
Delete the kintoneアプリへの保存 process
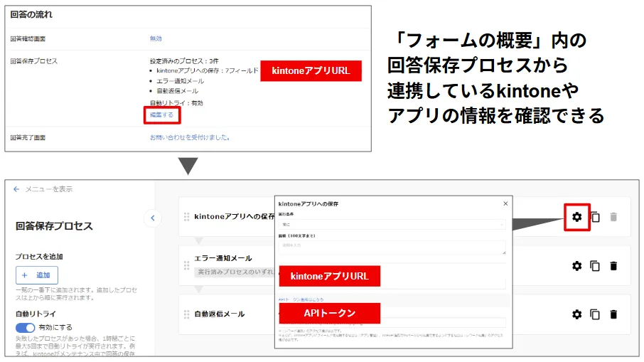[613, 217]
